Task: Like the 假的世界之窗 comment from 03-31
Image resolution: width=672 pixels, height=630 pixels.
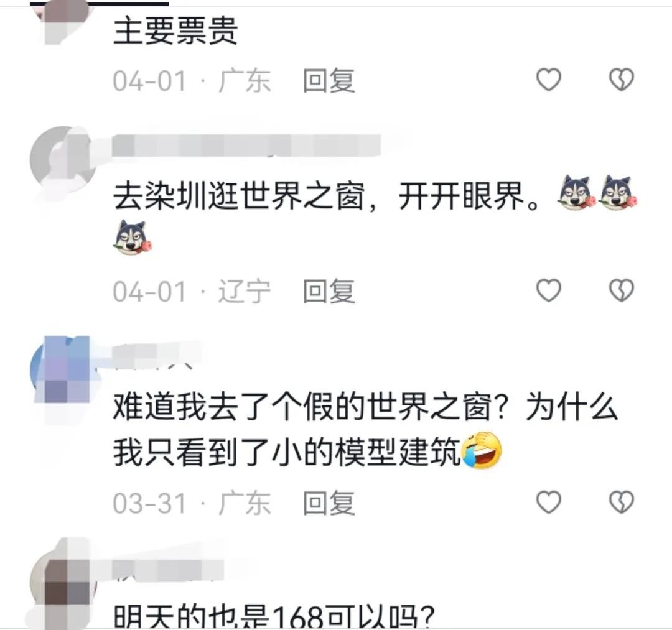Action: click(x=549, y=502)
